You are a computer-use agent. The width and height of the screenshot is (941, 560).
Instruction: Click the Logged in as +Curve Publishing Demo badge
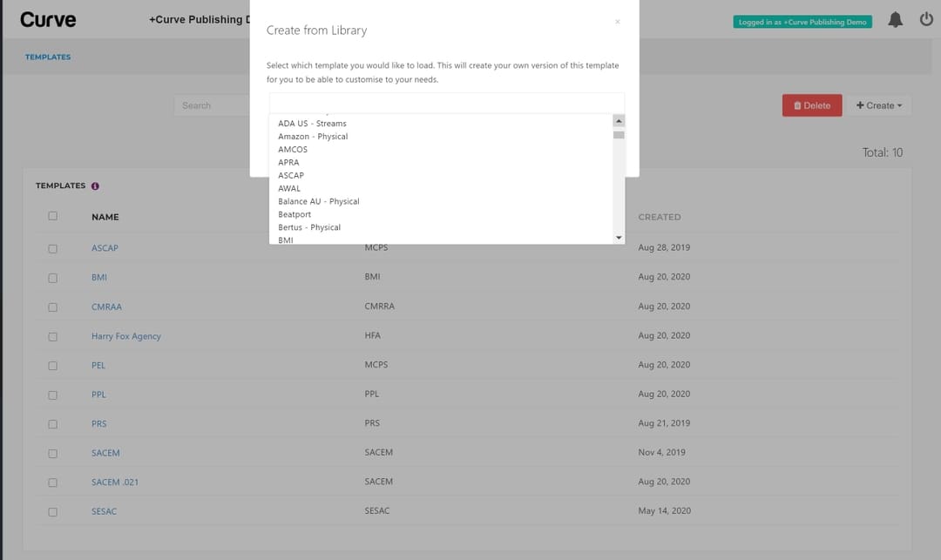802,21
